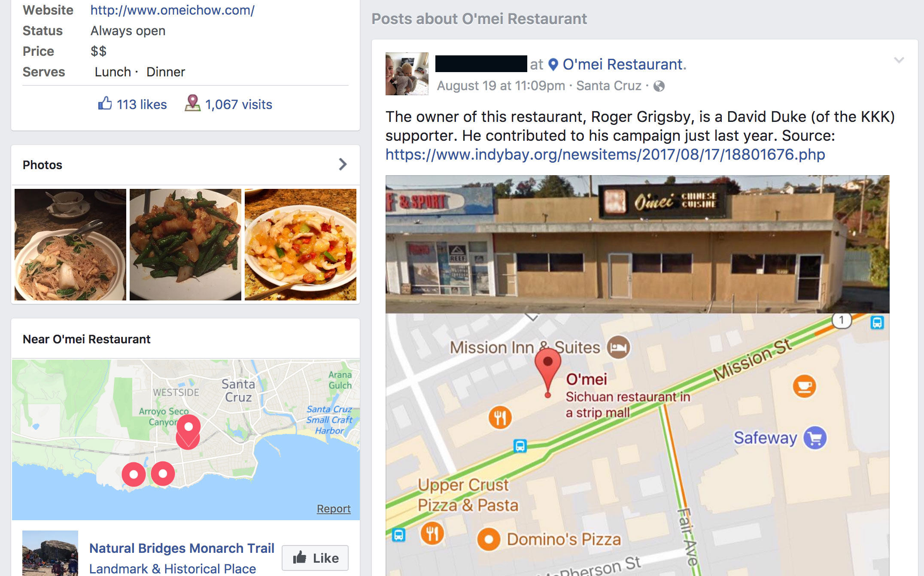Click the Mission Inn & Suites hotel icon
The image size is (924, 576).
(x=618, y=347)
